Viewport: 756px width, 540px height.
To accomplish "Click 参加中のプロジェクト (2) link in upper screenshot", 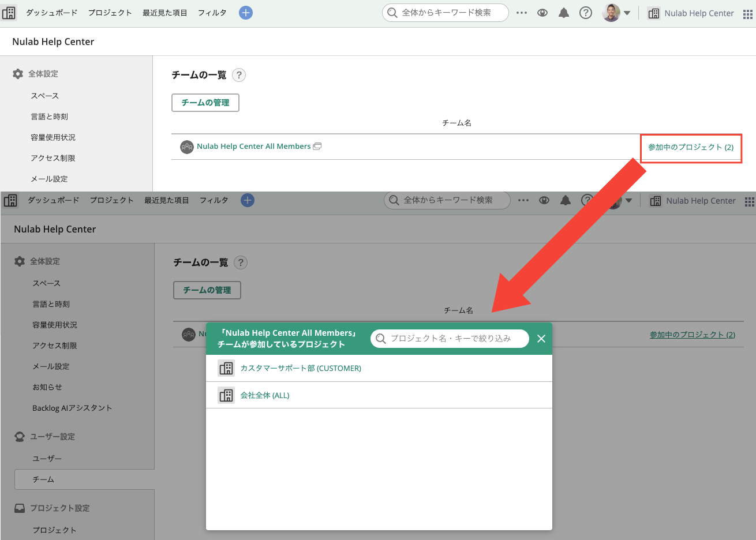I will click(x=691, y=147).
